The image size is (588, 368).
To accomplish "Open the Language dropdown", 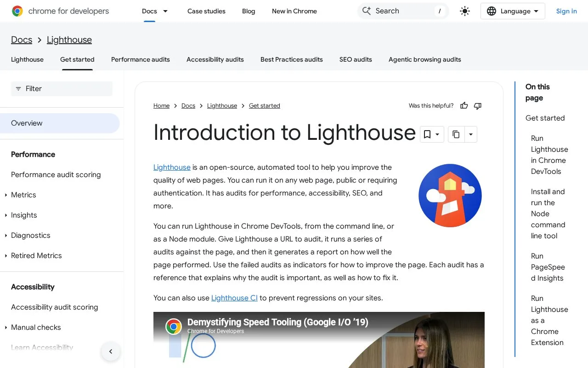I will coord(513,11).
